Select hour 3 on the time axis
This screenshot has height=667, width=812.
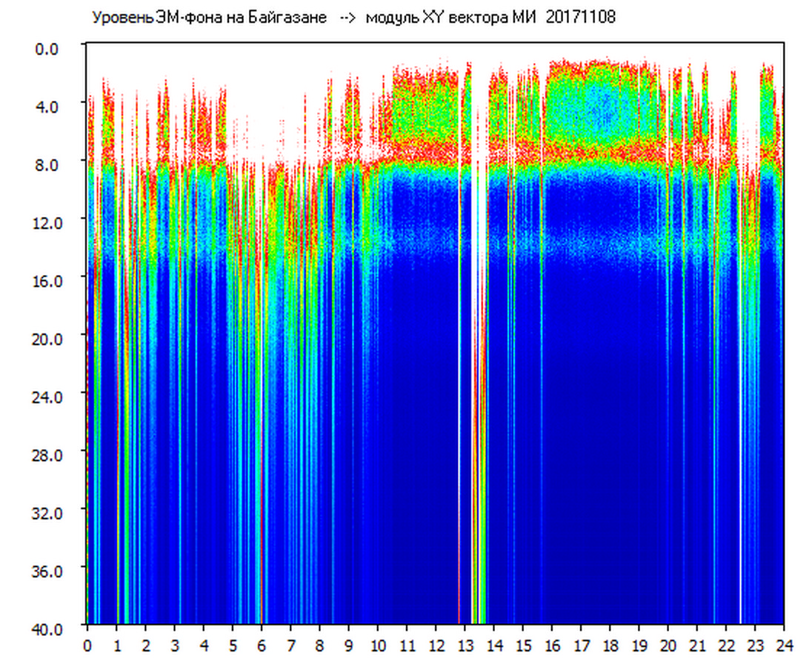click(175, 645)
